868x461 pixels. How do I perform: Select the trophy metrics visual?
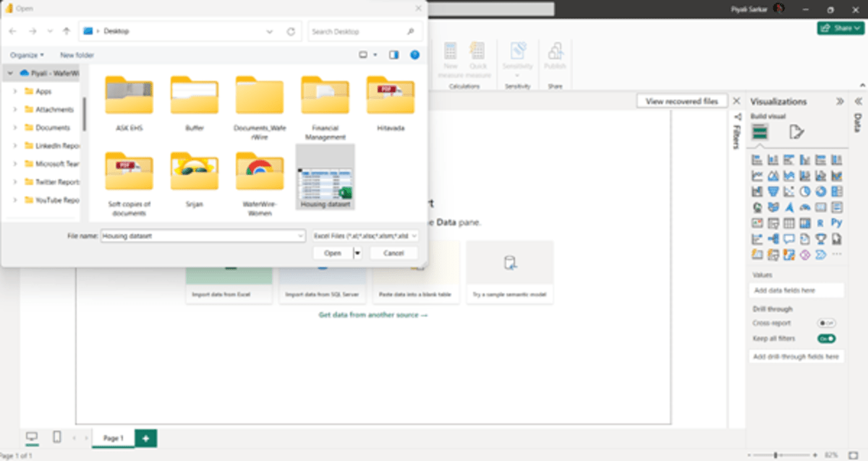(x=821, y=239)
